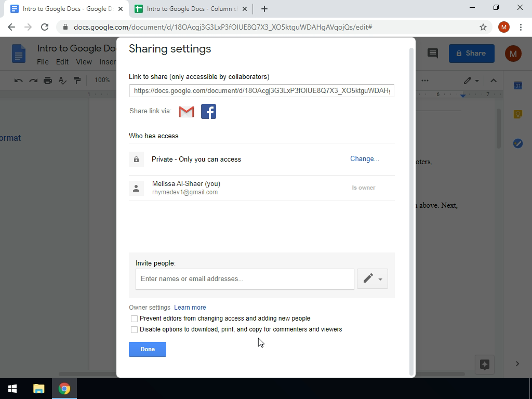This screenshot has width=532, height=399.
Task: Switch to the Column chart Sheets tab
Action: coord(191,9)
